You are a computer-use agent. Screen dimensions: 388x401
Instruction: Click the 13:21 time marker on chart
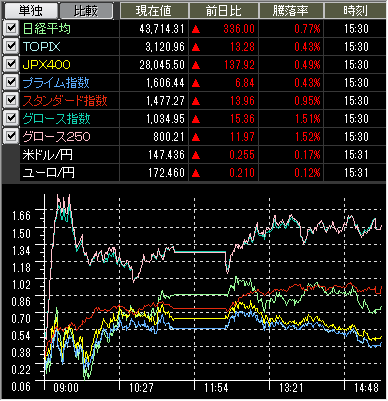pos(291,388)
